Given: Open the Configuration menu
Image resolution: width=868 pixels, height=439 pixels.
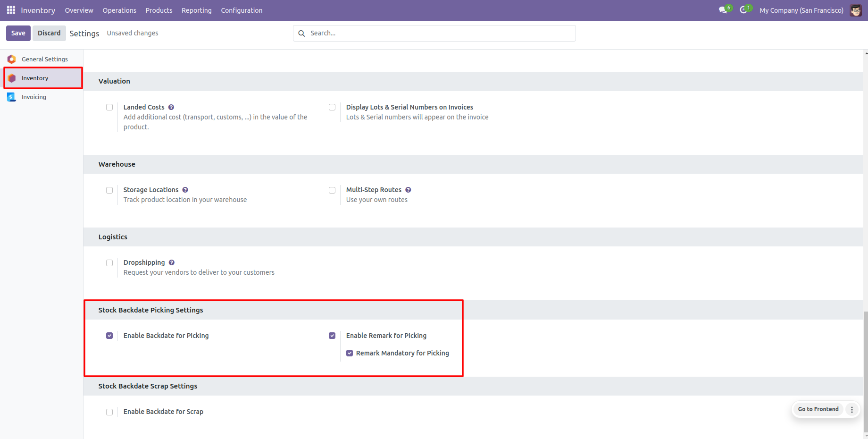Looking at the screenshot, I should coord(242,10).
